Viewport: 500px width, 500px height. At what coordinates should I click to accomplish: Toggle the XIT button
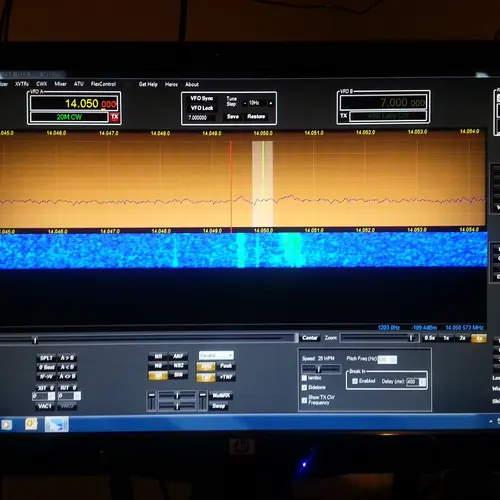46,388
